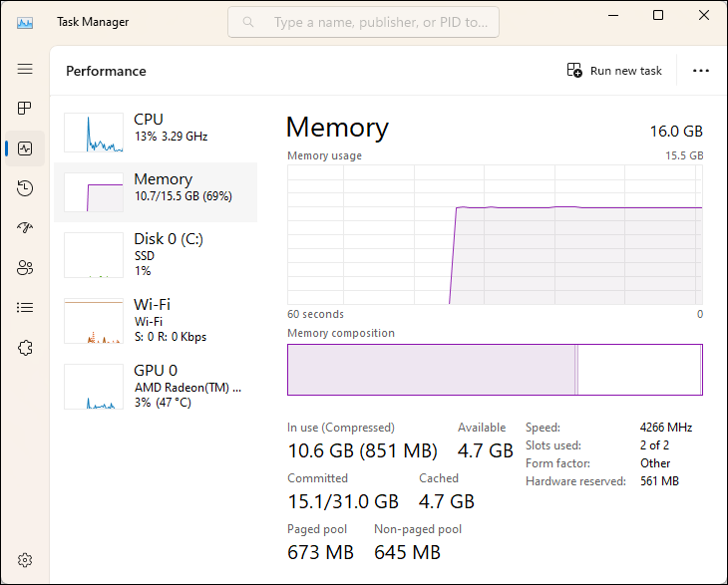728x585 pixels.
Task: Close the Task Manager window
Action: point(704,15)
